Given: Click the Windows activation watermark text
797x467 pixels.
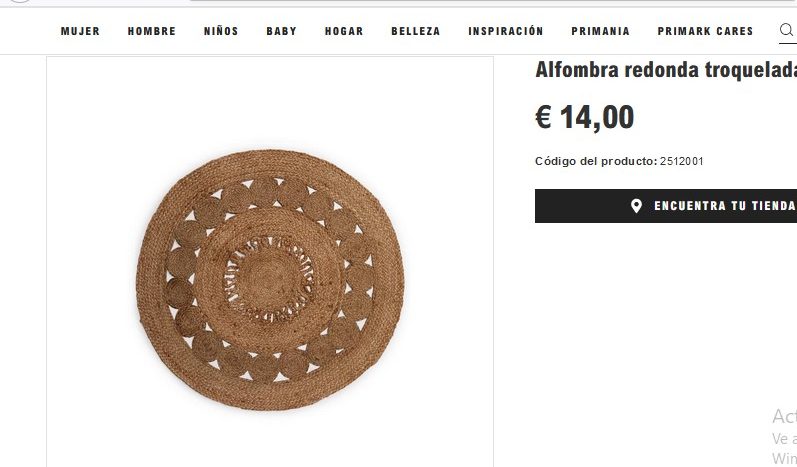Looking at the screenshot, I should point(784,437).
